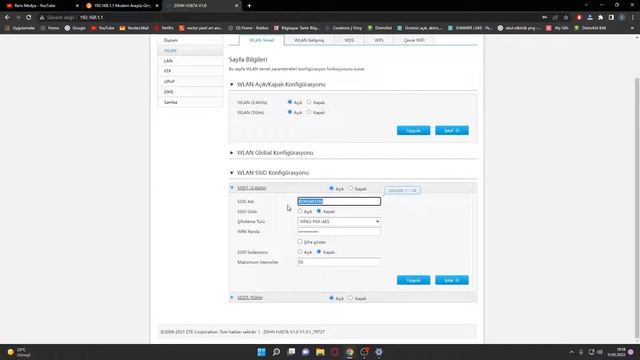This screenshot has width=640, height=360.
Task: Click Uygula in WLAN Açık/Kapalı section
Action: click(x=413, y=131)
